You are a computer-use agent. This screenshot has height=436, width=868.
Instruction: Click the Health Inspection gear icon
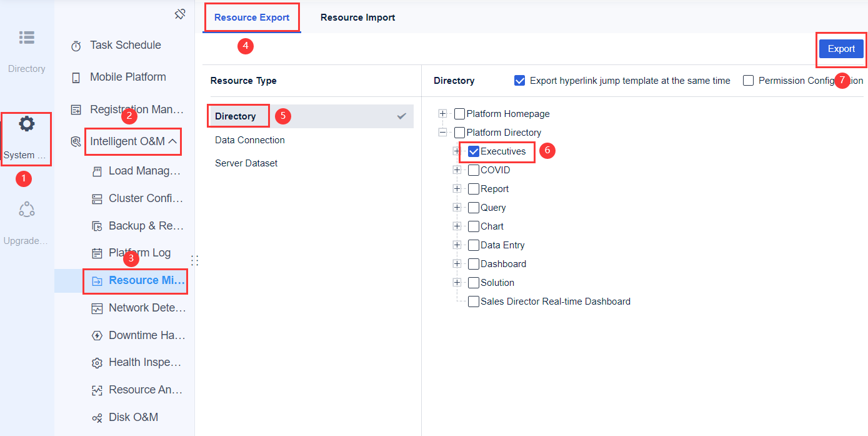(x=97, y=363)
